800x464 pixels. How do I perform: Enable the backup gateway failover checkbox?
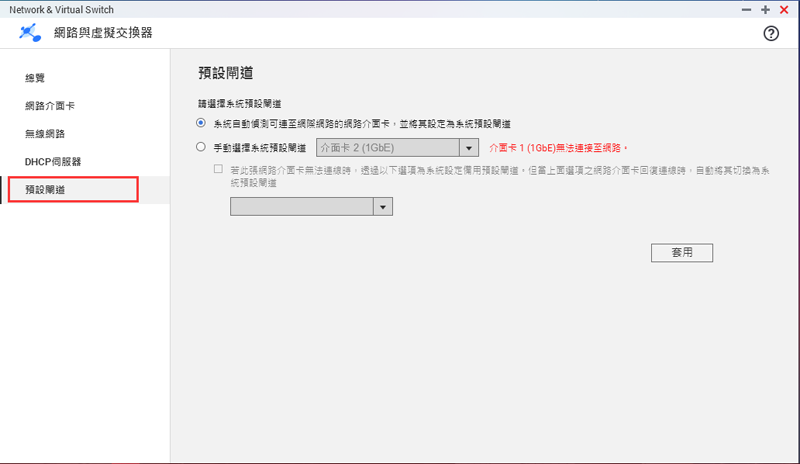coord(218,170)
